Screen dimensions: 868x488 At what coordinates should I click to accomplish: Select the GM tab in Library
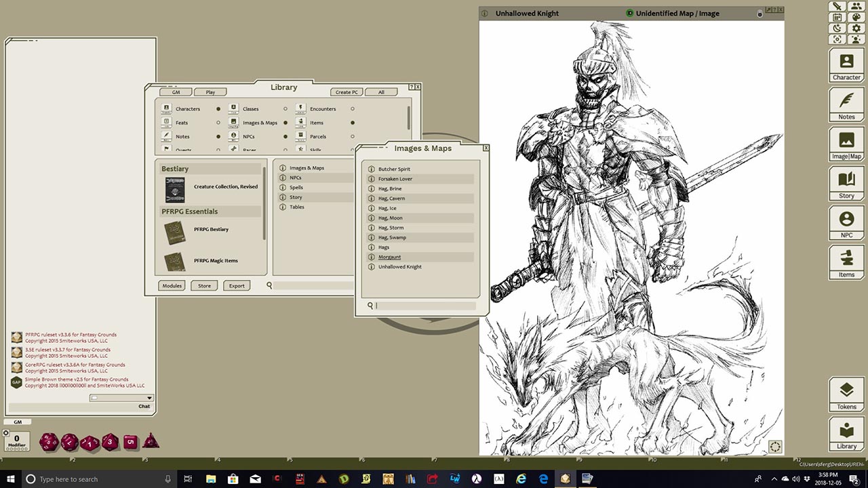click(176, 91)
